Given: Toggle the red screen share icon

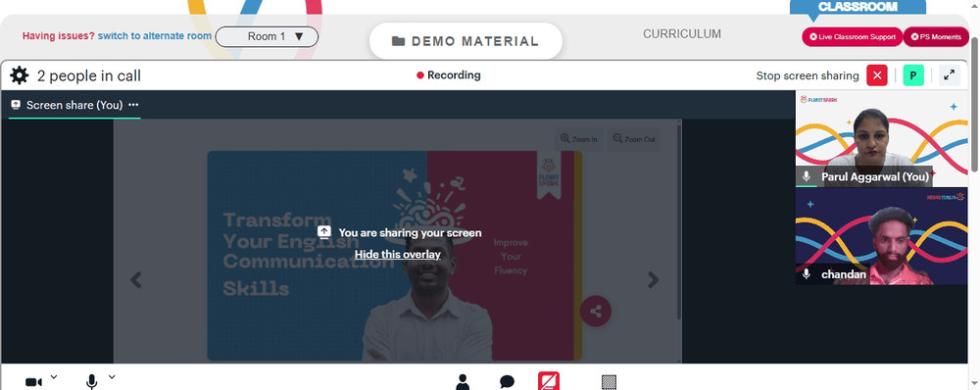Looking at the screenshot, I should click(549, 381).
